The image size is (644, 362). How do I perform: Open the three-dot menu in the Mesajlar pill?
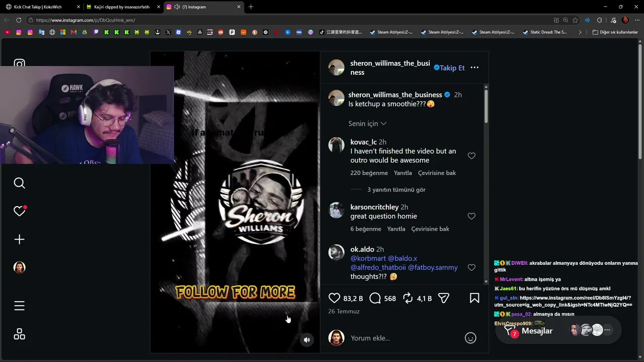pyautogui.click(x=607, y=330)
